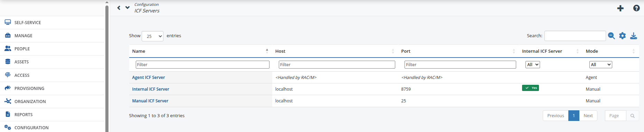The height and width of the screenshot is (132, 644).
Task: Click the Next pagination button
Action: click(x=588, y=116)
